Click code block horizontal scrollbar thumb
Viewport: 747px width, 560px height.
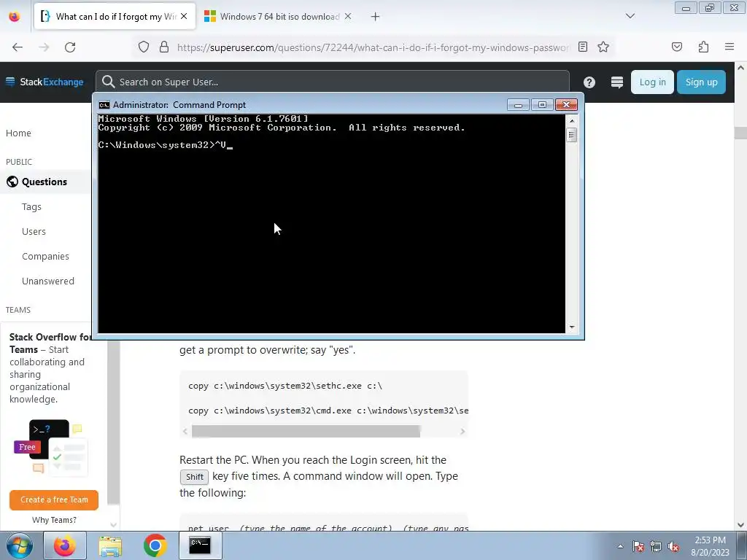[x=306, y=431]
